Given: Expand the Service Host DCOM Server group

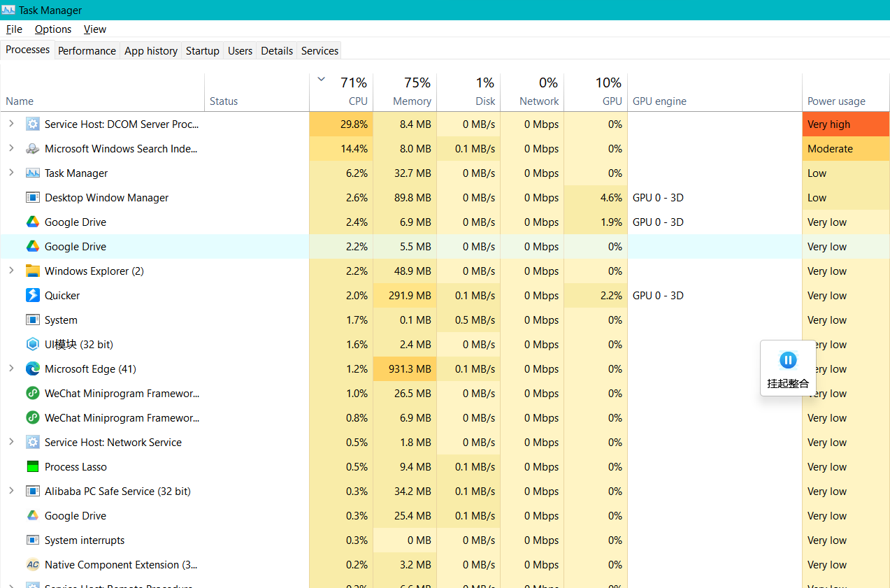Looking at the screenshot, I should [x=11, y=124].
